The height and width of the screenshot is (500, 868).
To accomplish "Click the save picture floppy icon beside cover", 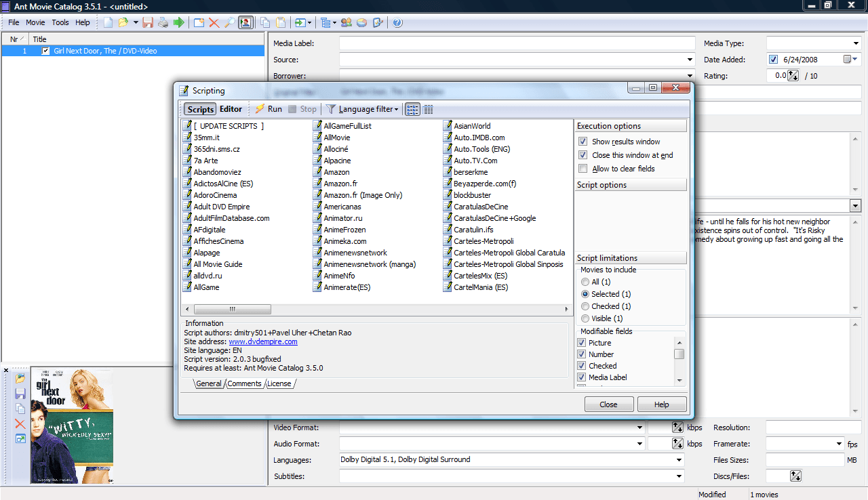I will [20, 394].
